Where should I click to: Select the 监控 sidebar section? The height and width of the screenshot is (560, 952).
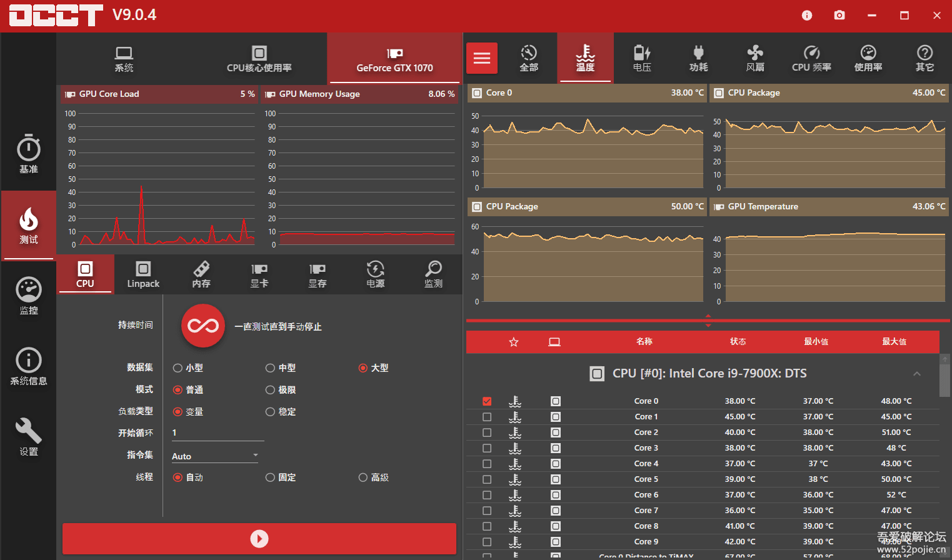[28, 295]
